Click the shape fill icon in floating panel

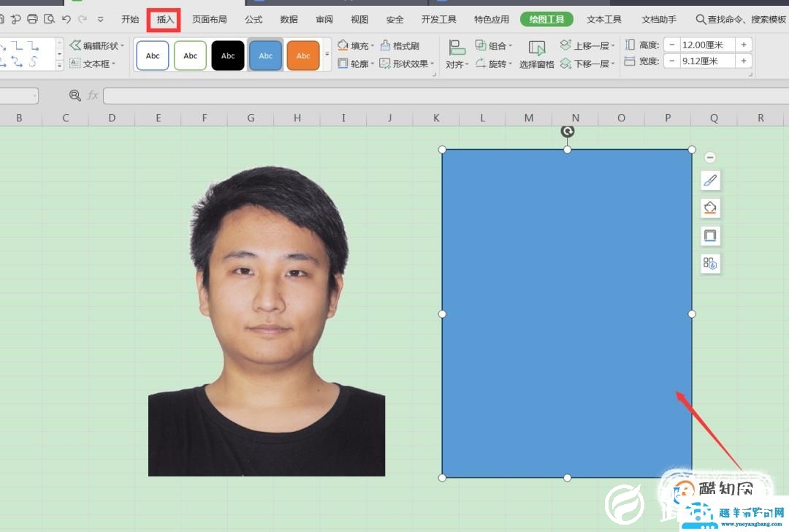[710, 208]
